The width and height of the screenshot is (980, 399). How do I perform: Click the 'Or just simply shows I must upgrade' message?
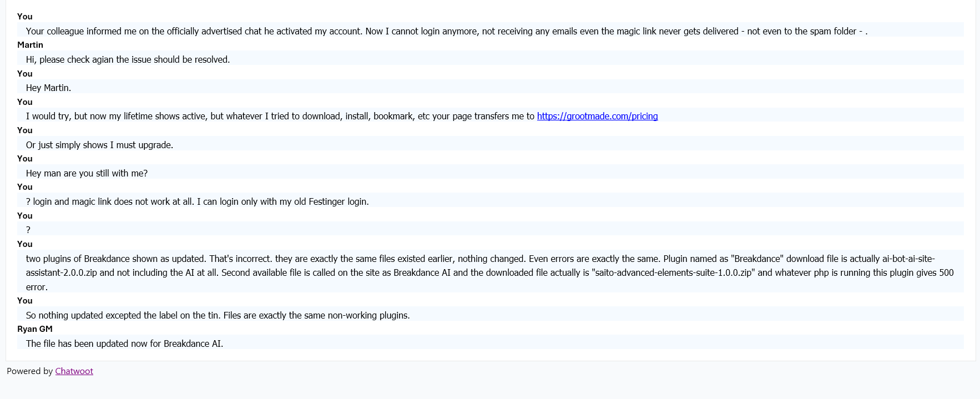pos(99,145)
